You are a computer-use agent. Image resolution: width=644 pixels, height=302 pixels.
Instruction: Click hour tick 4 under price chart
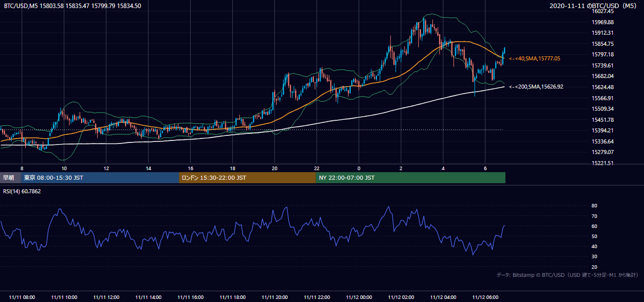point(443,168)
